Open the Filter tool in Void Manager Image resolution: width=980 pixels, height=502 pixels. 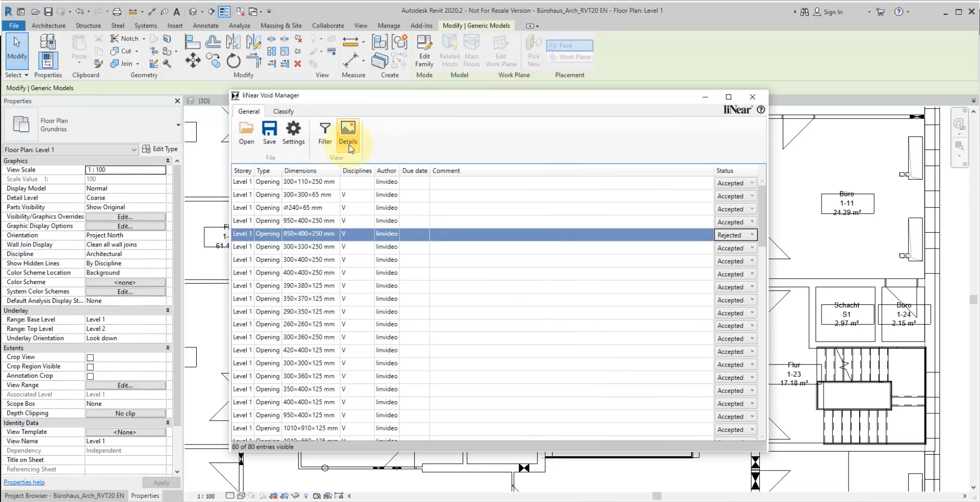pos(325,133)
